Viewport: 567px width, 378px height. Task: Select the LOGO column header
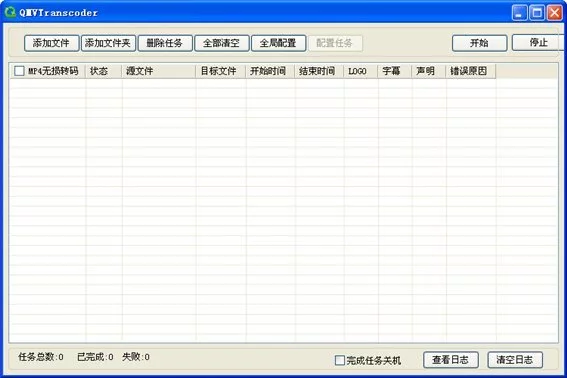click(x=361, y=71)
